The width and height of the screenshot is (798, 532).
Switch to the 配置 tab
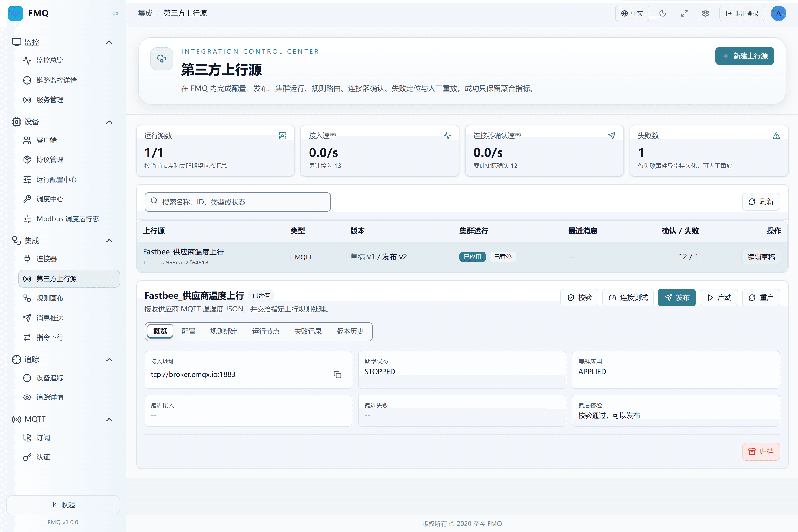pyautogui.click(x=188, y=331)
